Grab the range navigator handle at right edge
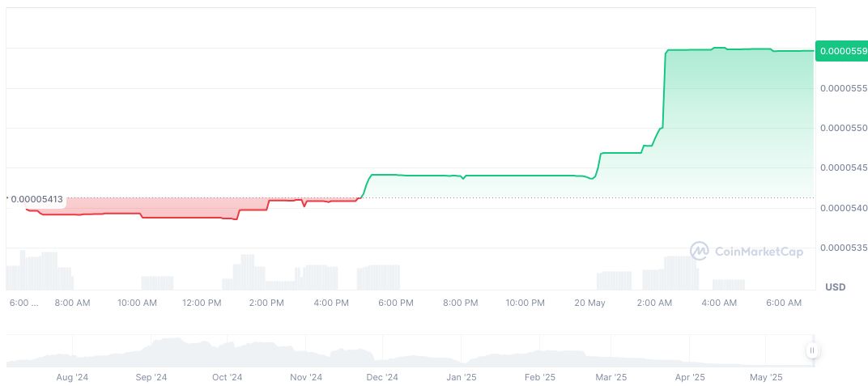868x386 pixels. (x=811, y=350)
